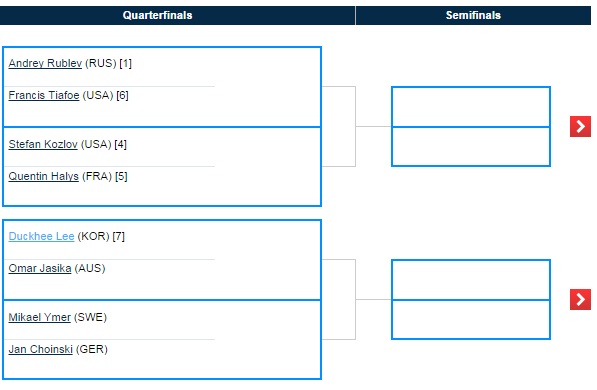Screen dimensions: 597x390
Task: Click the Duckhee Lee link
Action: (41, 236)
